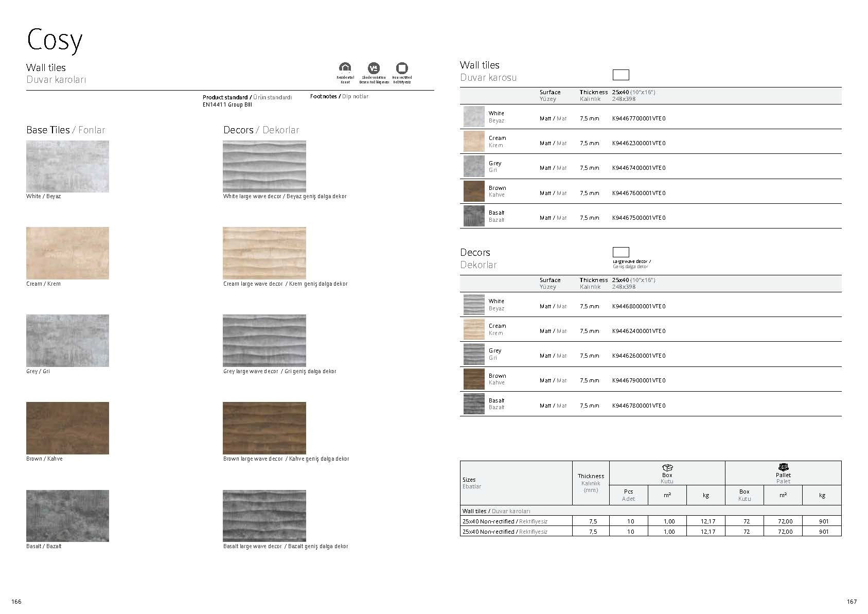Click page number 166
Image resolution: width=868 pixels, height=614 pixels.
(16, 602)
